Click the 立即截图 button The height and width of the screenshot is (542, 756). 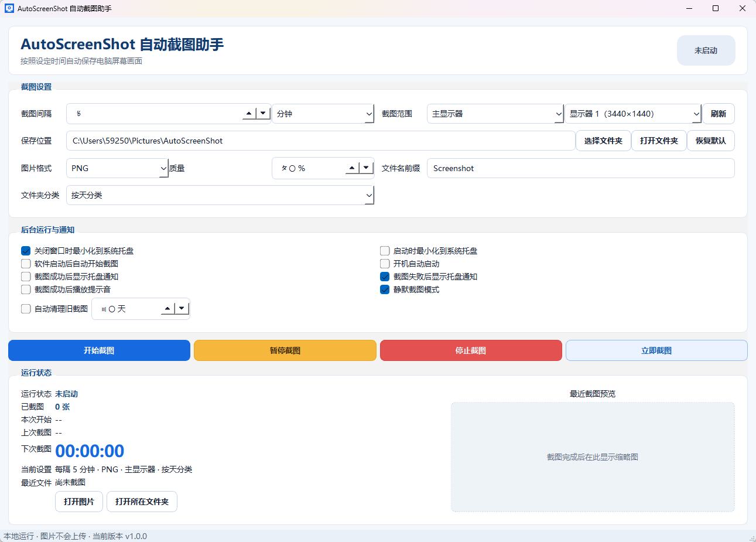(656, 350)
